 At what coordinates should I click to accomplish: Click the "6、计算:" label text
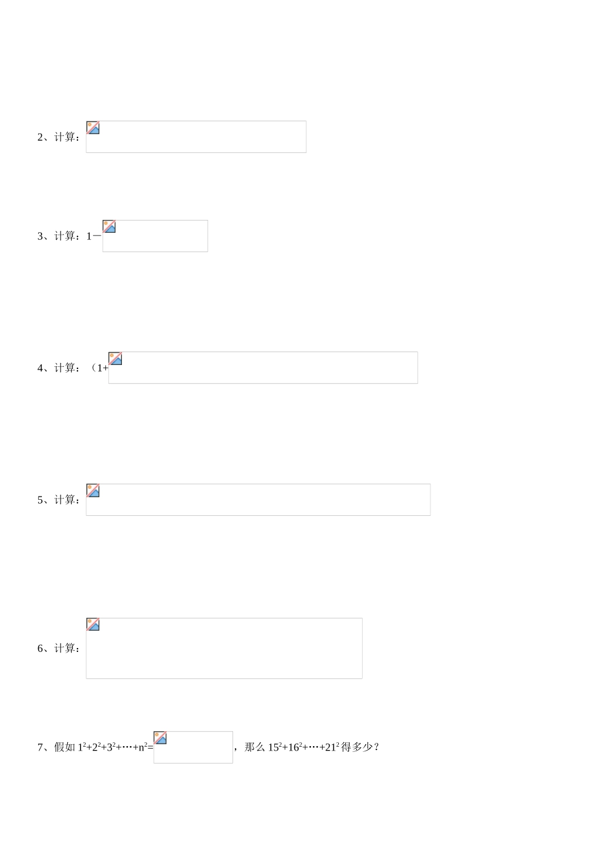[59, 648]
